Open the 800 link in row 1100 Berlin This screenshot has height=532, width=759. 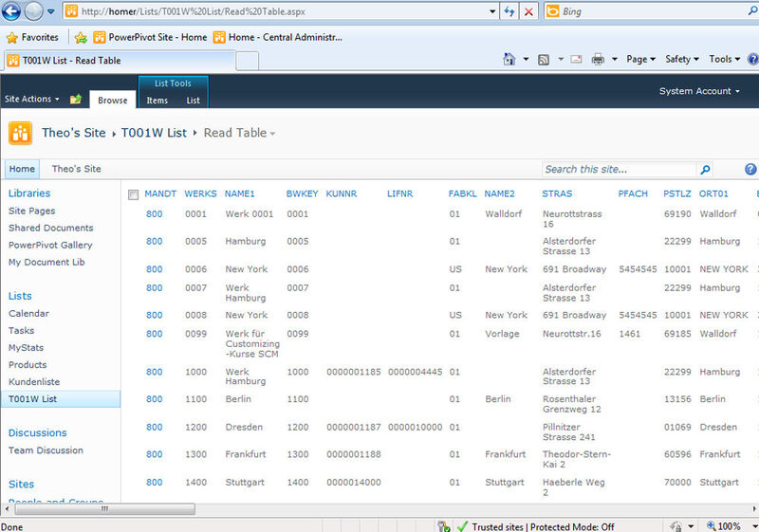click(155, 399)
